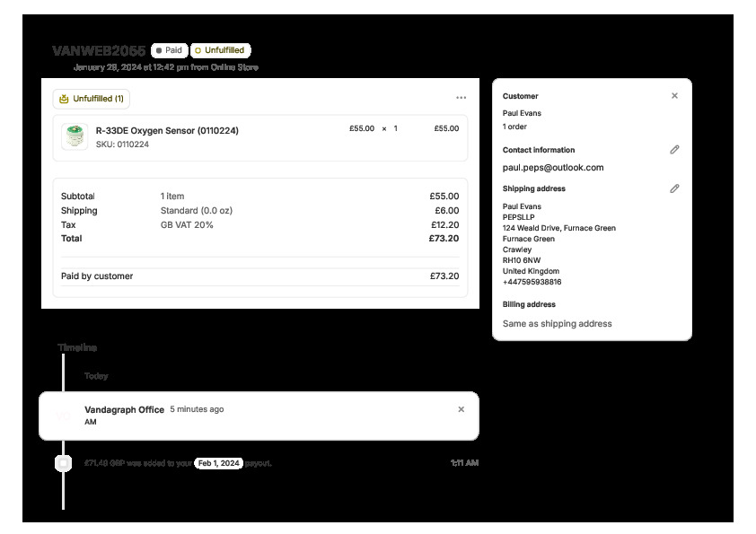Click the Vandagraph Office avatar

(x=63, y=416)
